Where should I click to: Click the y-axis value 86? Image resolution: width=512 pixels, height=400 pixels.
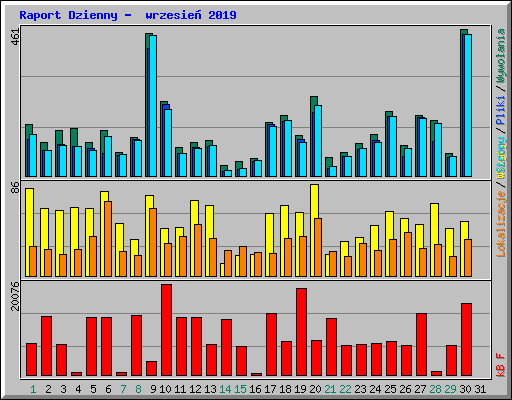coord(15,188)
